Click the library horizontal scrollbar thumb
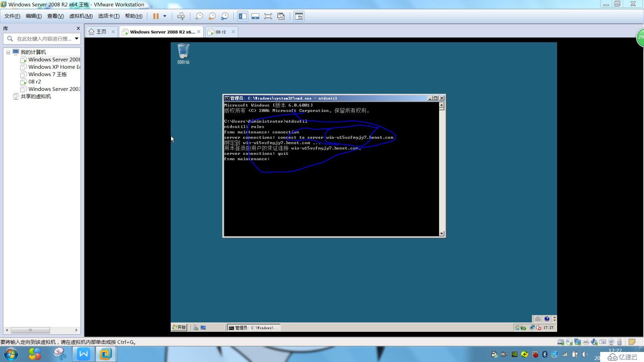 [30, 330]
